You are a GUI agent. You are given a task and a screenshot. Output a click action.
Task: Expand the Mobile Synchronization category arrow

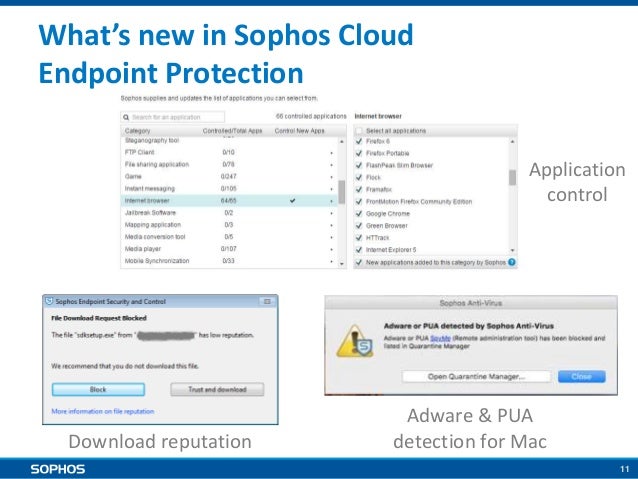[x=332, y=261]
